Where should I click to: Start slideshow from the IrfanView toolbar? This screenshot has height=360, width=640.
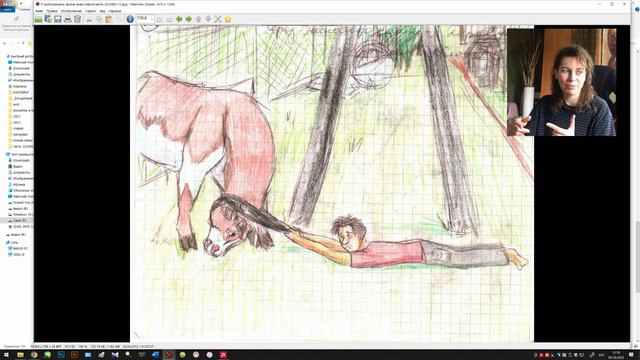(48, 19)
